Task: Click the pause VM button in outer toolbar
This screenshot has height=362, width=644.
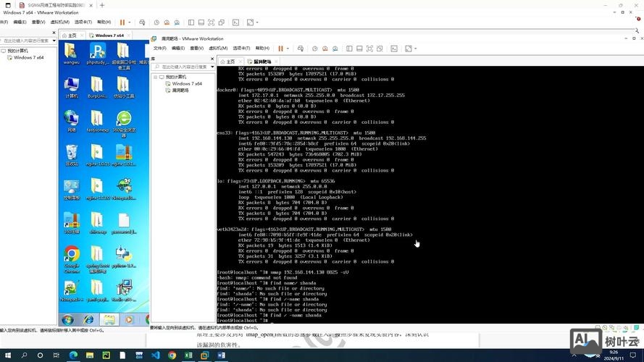Action: (x=122, y=22)
